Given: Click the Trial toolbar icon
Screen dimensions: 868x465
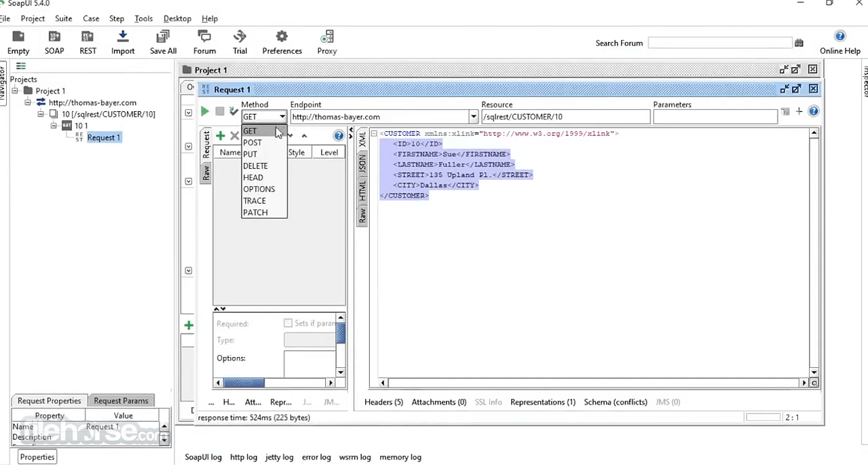Looking at the screenshot, I should click(x=240, y=42).
